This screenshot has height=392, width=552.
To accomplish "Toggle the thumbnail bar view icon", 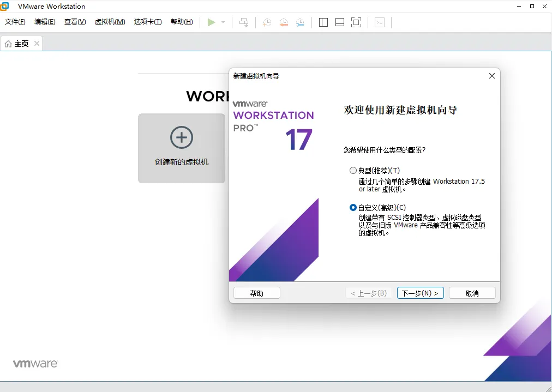I will pos(340,22).
